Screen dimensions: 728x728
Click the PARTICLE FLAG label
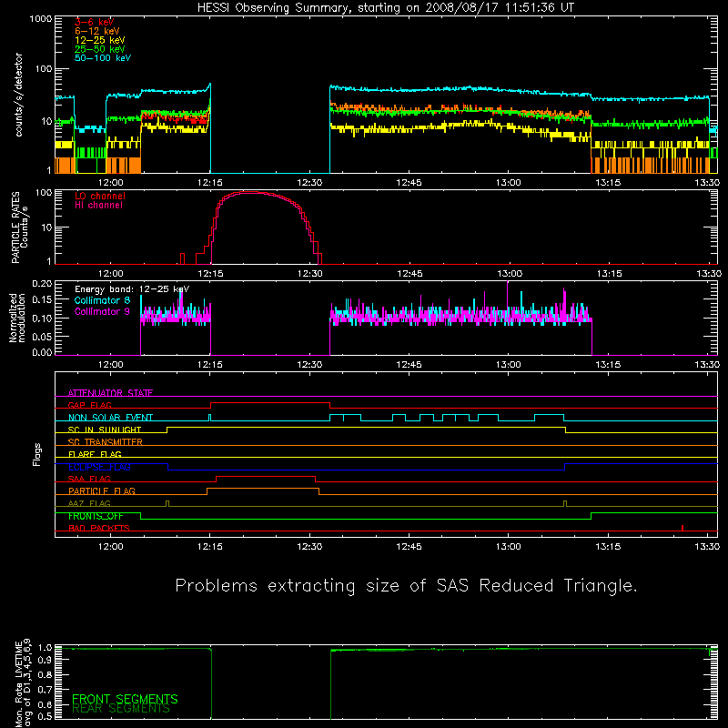[x=102, y=490]
